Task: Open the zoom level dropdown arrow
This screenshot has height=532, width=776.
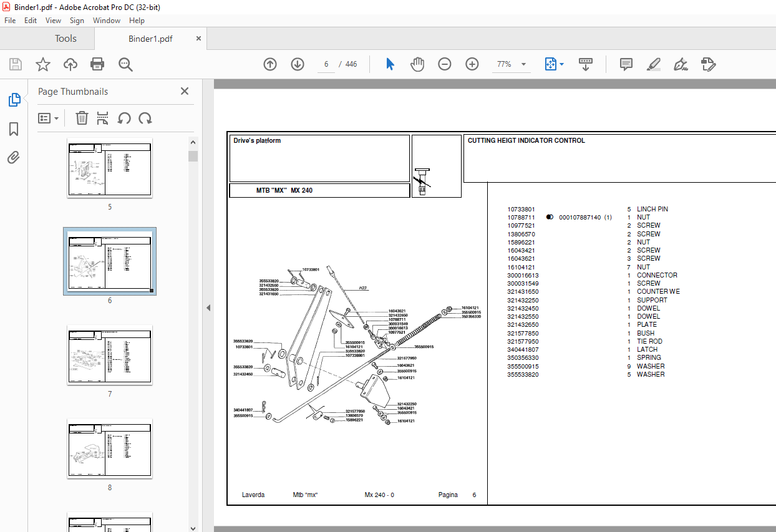Action: pos(523,64)
